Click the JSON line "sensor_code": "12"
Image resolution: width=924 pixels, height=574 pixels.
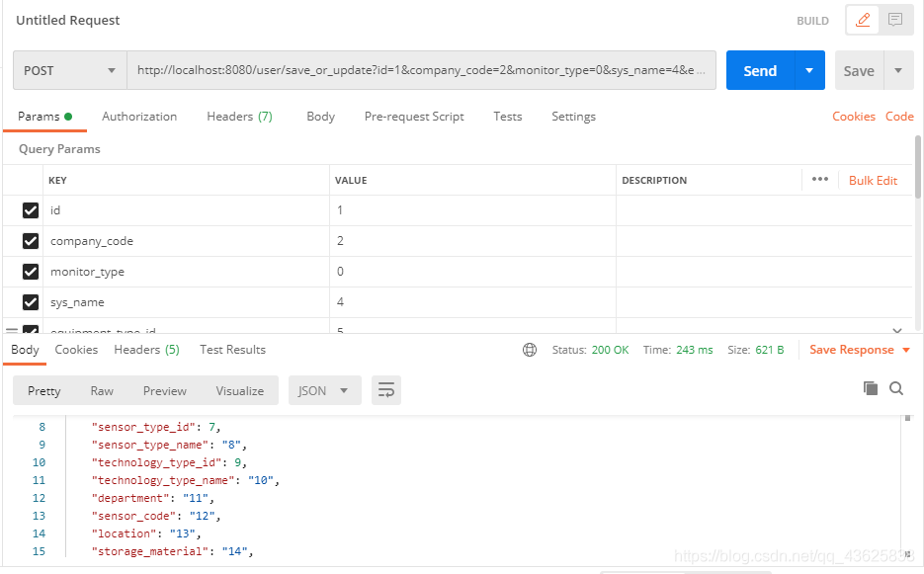(x=155, y=516)
